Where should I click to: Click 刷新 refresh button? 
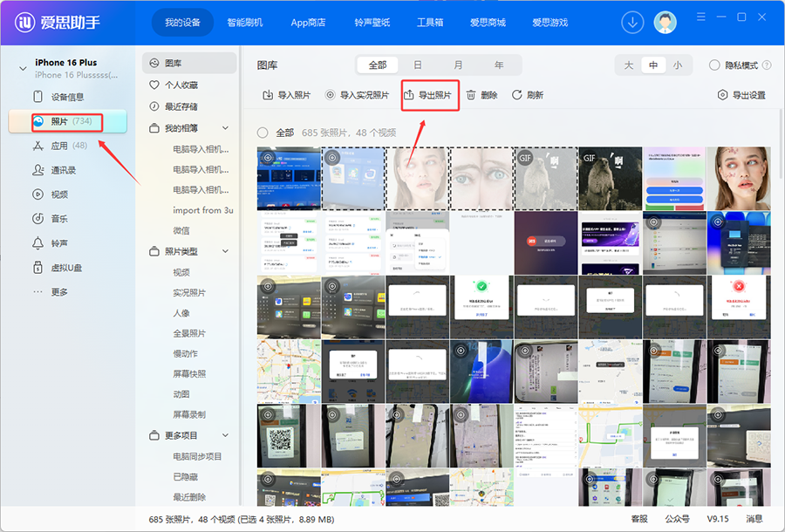[x=528, y=95]
